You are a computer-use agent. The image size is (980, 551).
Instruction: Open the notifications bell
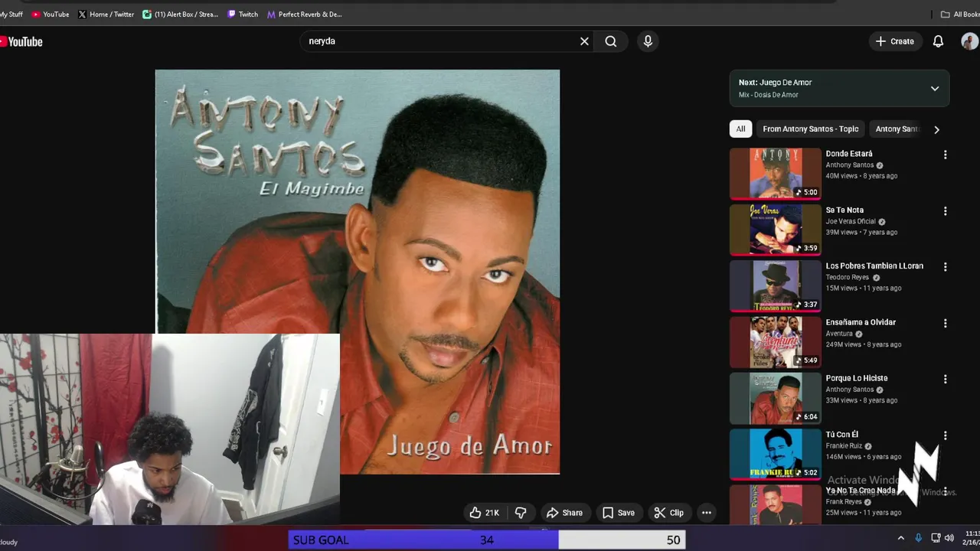tap(938, 41)
